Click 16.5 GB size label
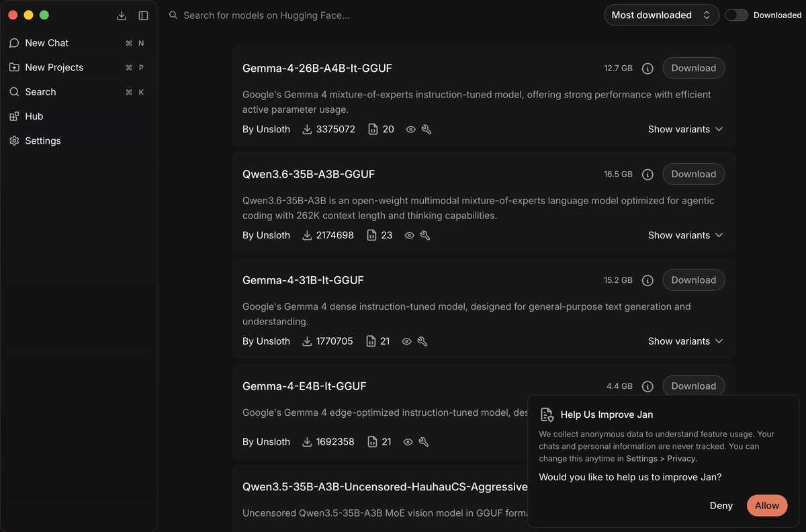Screen dimensions: 806x532 coord(618,175)
